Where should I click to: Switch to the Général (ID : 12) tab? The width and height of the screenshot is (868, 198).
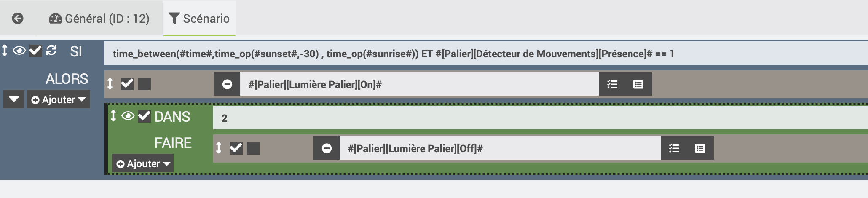pos(99,19)
